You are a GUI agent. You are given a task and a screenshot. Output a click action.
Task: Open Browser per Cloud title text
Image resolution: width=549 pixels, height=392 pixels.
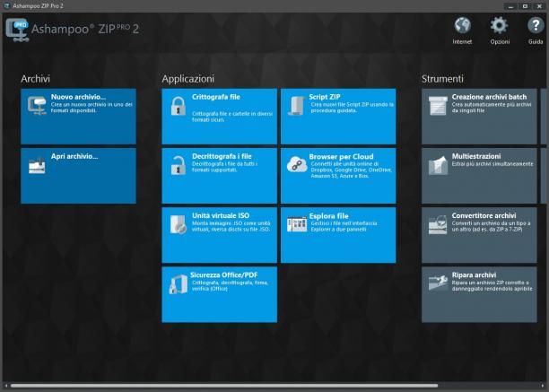pyautogui.click(x=341, y=156)
